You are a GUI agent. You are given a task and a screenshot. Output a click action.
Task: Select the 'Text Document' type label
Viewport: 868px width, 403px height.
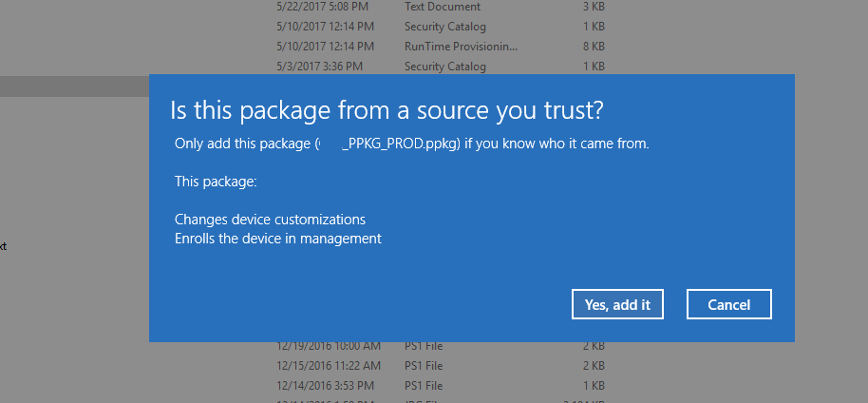[x=443, y=7]
